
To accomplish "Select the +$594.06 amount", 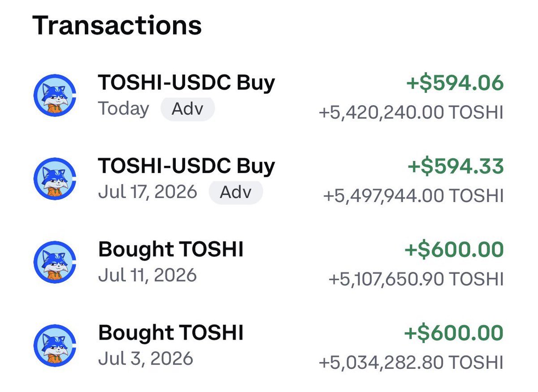I will click(455, 83).
